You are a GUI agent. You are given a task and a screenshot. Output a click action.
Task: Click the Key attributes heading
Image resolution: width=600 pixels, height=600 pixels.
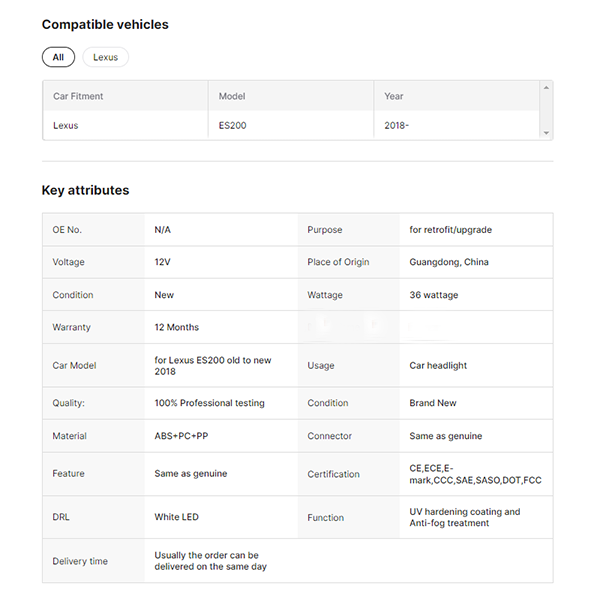tap(85, 190)
